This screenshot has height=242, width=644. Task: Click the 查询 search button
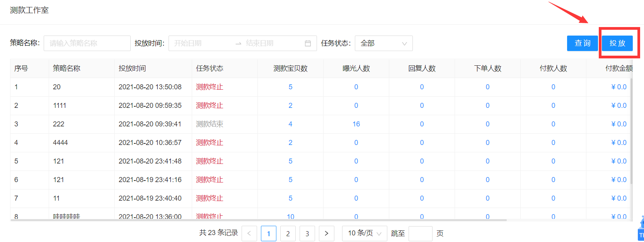tap(582, 43)
